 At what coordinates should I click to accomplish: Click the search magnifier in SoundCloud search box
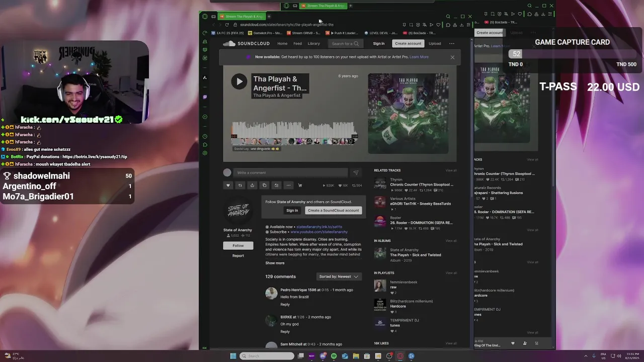[356, 44]
